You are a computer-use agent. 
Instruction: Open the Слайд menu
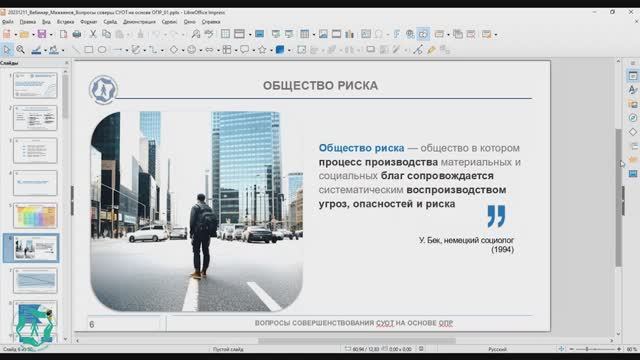[110, 22]
